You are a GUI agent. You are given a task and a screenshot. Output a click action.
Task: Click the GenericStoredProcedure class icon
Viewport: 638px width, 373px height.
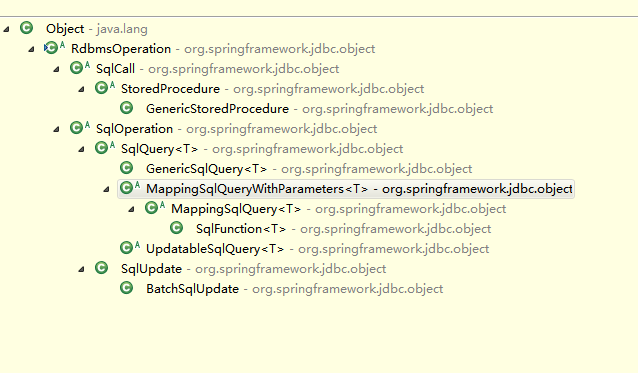pyautogui.click(x=127, y=108)
